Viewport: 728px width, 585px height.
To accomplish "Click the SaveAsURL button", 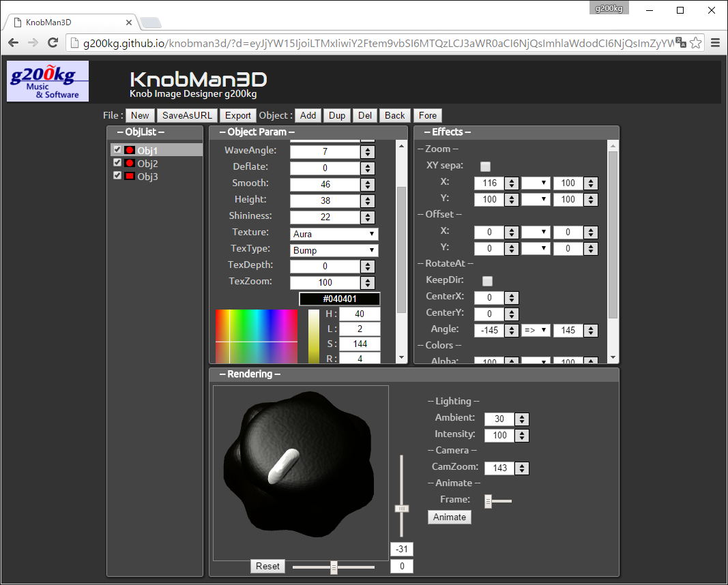I will [187, 115].
